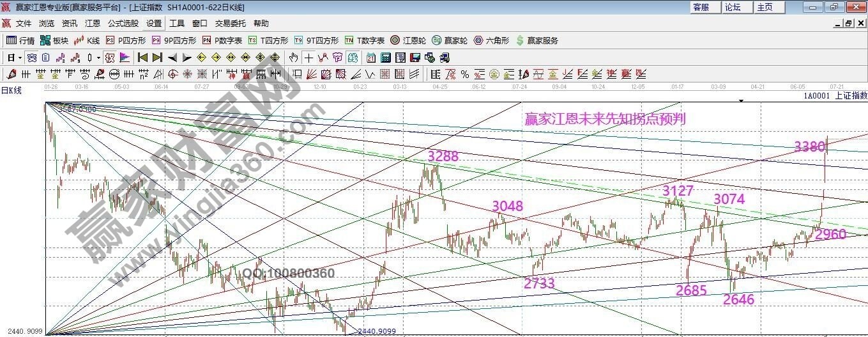Select the hand pan tool
Viewport: 868px width, 337px height.
coord(294,58)
